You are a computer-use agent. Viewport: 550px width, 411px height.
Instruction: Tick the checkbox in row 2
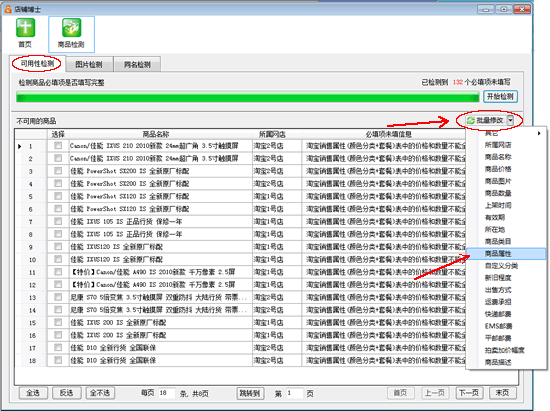point(58,158)
